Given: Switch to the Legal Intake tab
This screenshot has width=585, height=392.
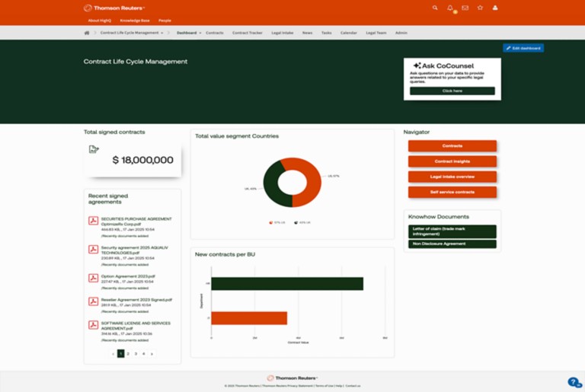Looking at the screenshot, I should pyautogui.click(x=283, y=33).
